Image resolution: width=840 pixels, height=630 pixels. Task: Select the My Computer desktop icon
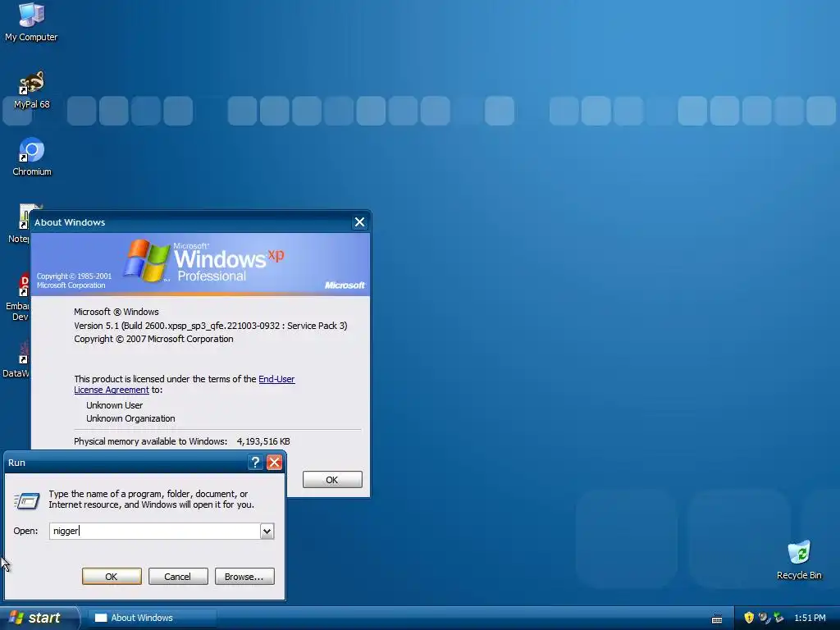click(x=31, y=22)
